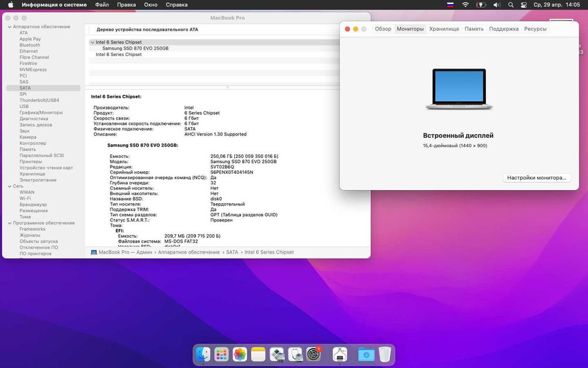Image resolution: width=588 pixels, height=368 pixels.
Task: Select Frameworks in the sidebar
Action: [32, 229]
